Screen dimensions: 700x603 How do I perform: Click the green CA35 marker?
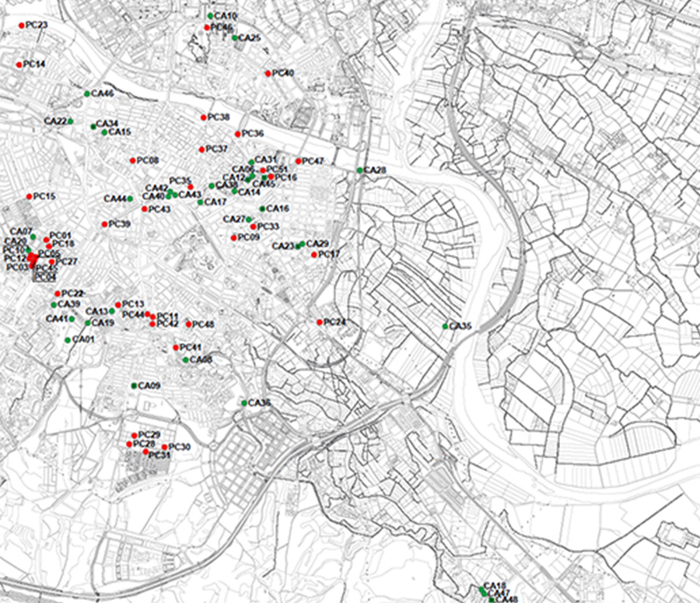click(x=446, y=326)
